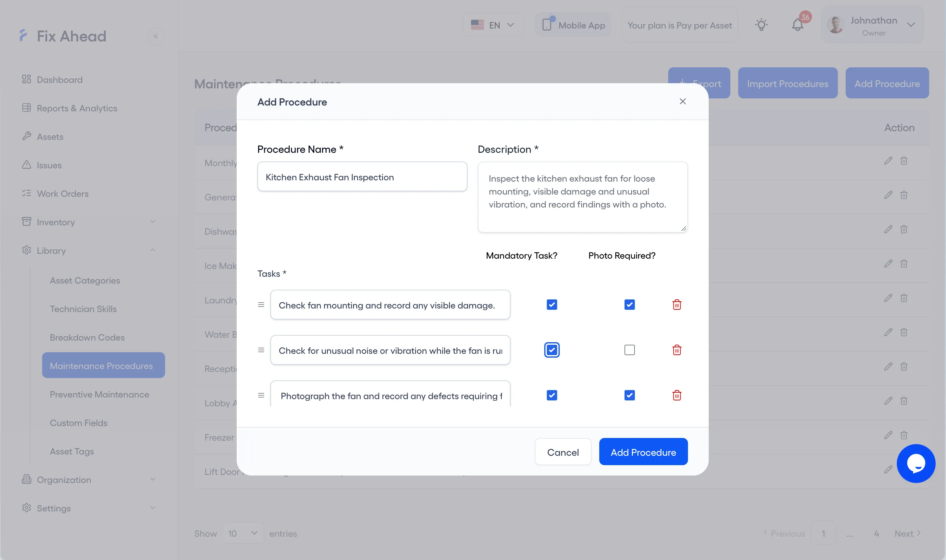The width and height of the screenshot is (946, 560).
Task: Click the Procedure Name input field
Action: pos(362,177)
